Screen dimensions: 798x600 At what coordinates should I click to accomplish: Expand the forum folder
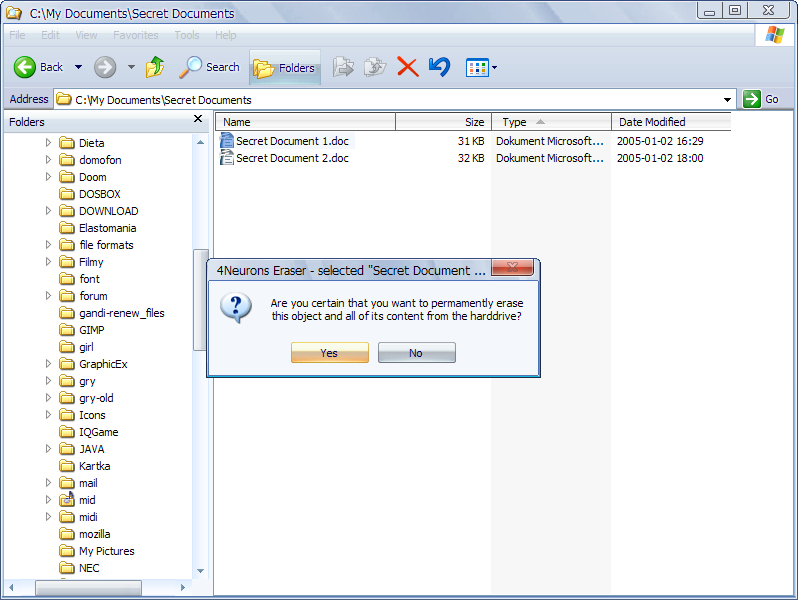pyautogui.click(x=48, y=296)
